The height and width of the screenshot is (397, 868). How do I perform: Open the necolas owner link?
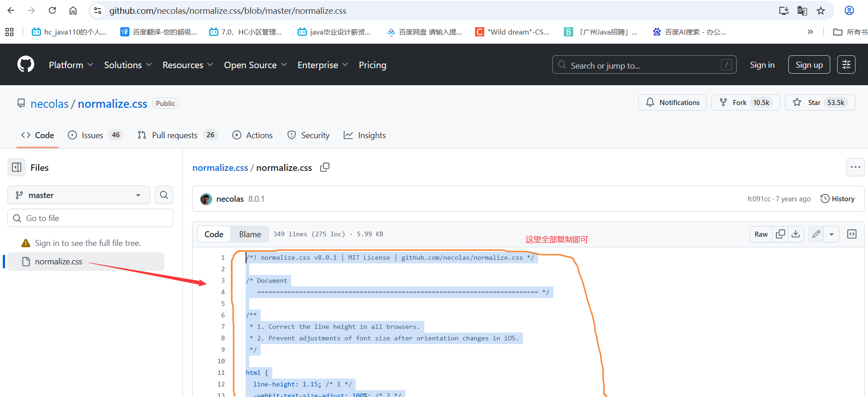tap(49, 104)
